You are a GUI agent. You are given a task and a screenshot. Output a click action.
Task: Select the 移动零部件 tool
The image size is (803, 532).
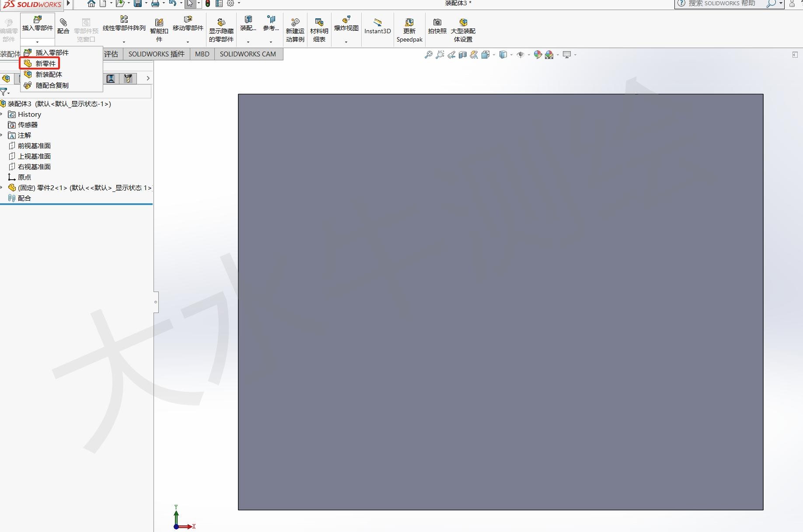(188, 24)
